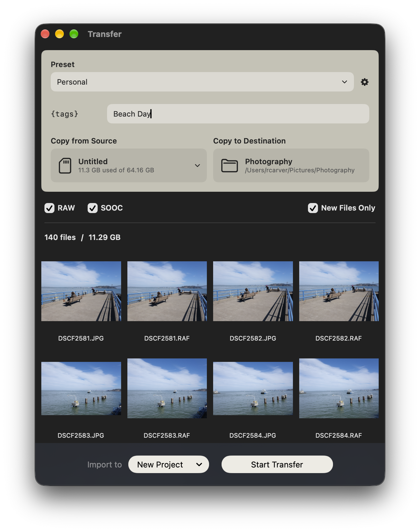Select DSCF2583.JPG thumbnail
Image resolution: width=420 pixels, height=532 pixels.
pos(81,389)
